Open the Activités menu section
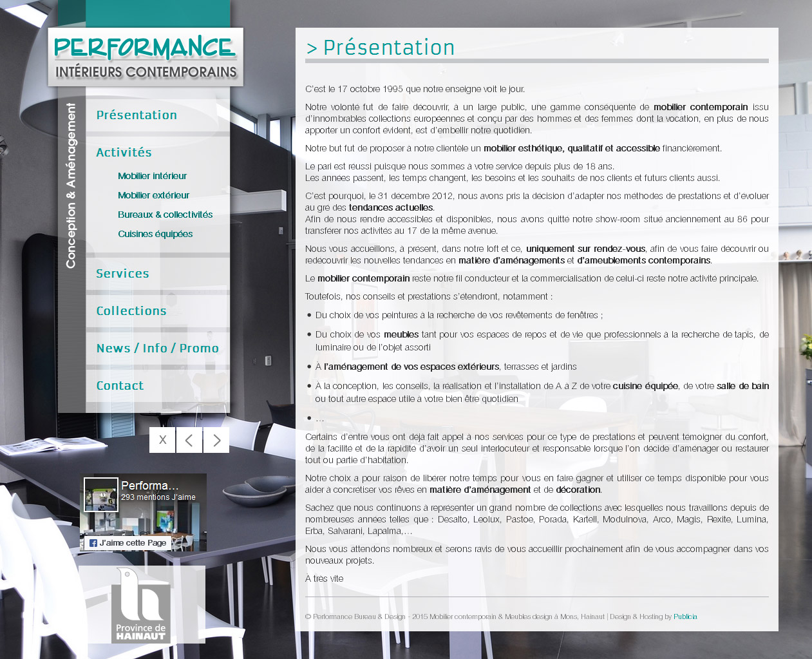The image size is (812, 659). click(x=124, y=153)
